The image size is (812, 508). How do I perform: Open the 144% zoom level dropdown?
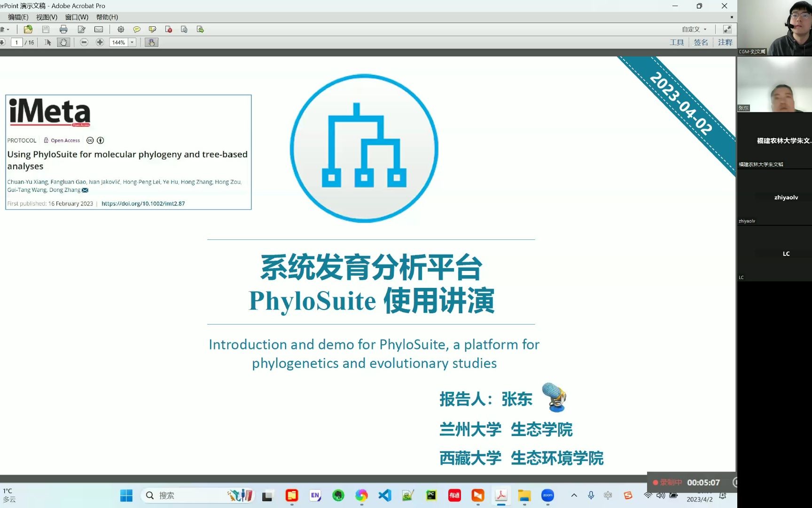tap(132, 42)
